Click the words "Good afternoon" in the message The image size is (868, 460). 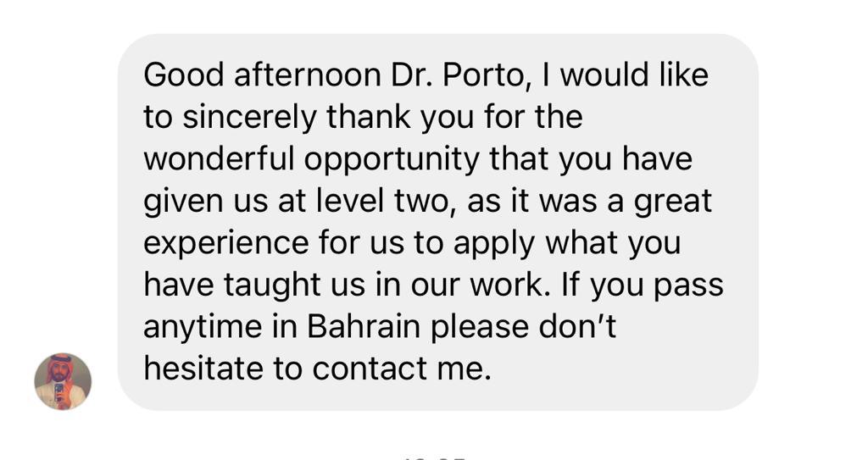pyautogui.click(x=263, y=75)
